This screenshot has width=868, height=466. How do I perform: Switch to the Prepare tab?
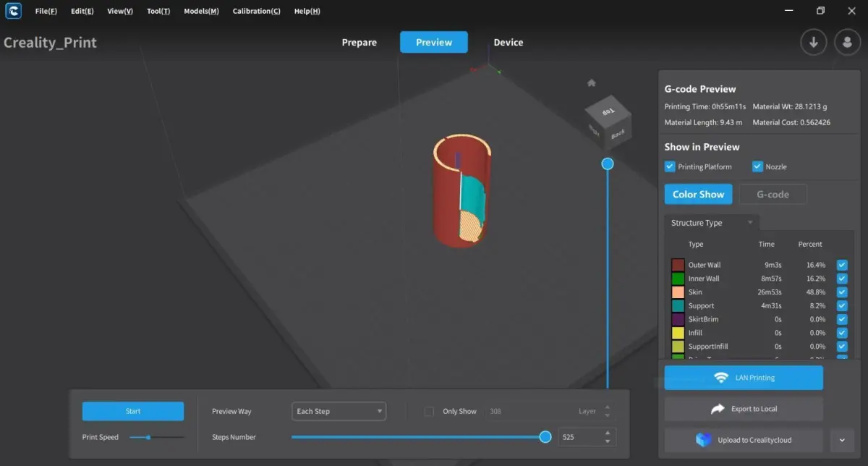coord(359,43)
